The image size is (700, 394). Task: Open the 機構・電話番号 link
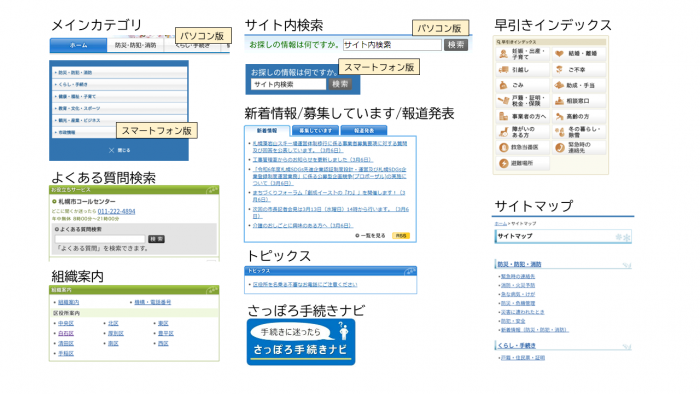(x=153, y=302)
